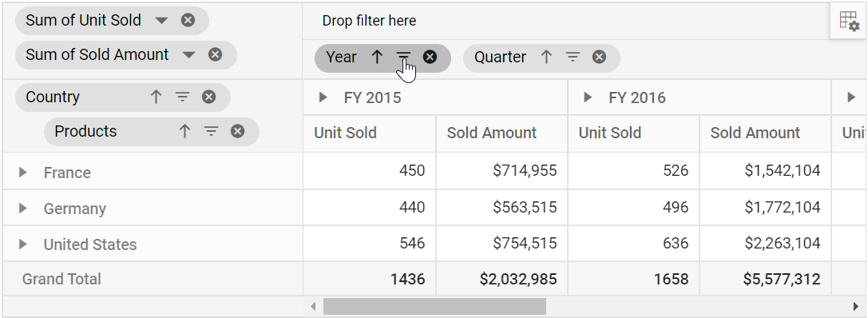Click the FY 2016 Unit Sold header
The height and width of the screenshot is (318, 868).
point(633,133)
